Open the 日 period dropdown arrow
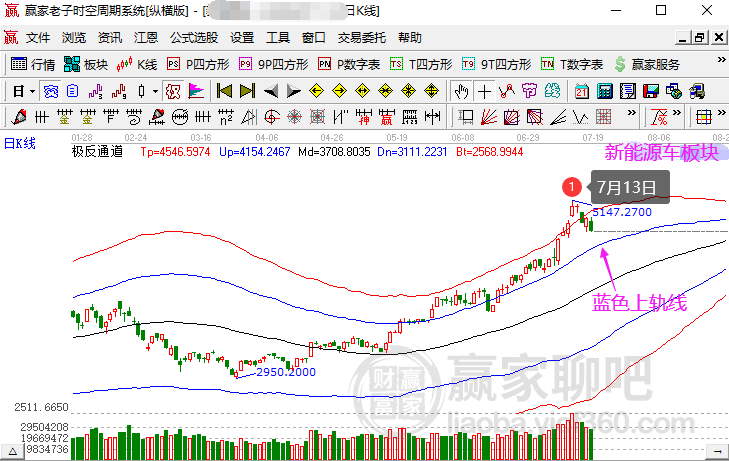This screenshot has height=461, width=729. (32, 91)
